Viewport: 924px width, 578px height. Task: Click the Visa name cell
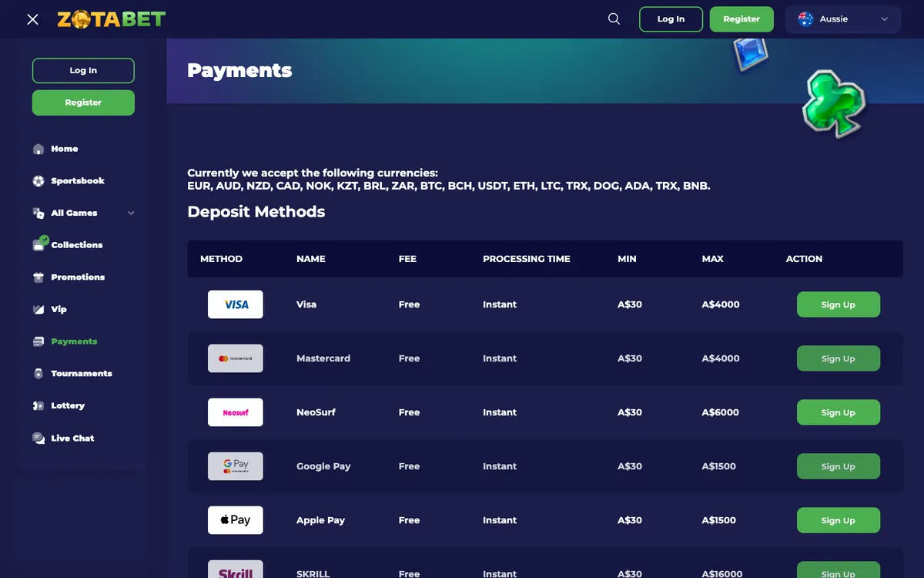pos(306,304)
